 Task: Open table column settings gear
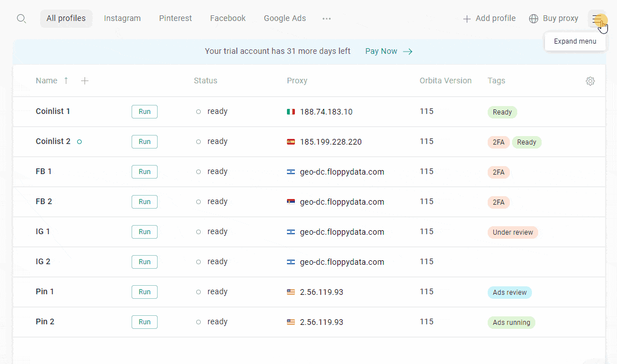click(590, 81)
